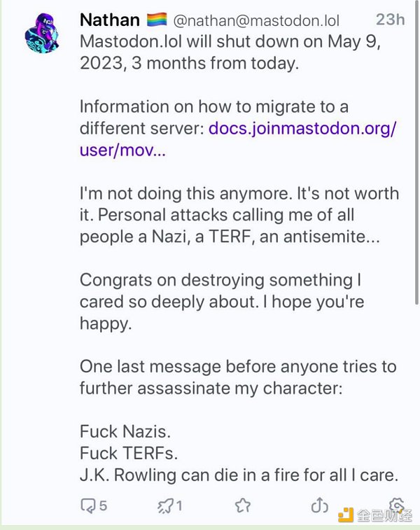Click the display name Nathan
Screen dimensions: 420x530
[109, 20]
